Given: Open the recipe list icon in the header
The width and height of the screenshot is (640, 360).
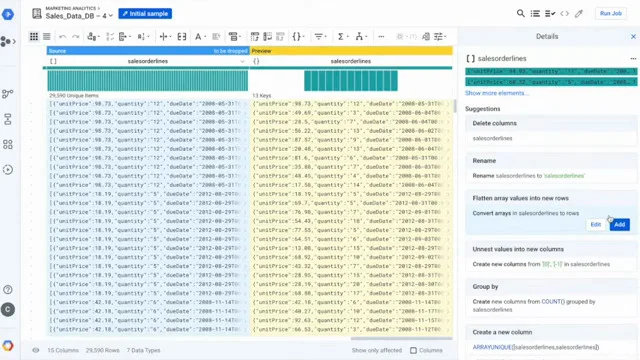Looking at the screenshot, I should 535,13.
